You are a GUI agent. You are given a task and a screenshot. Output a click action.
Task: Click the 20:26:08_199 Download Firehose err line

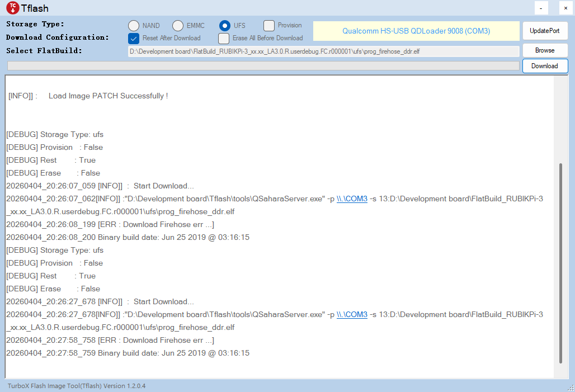[x=110, y=224]
